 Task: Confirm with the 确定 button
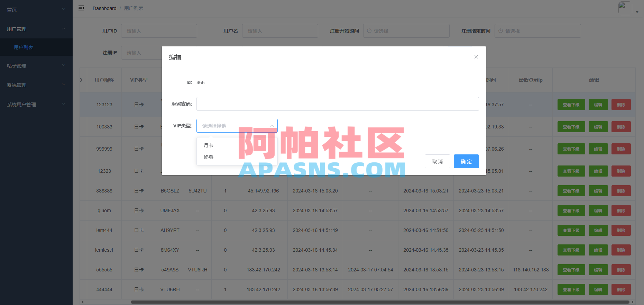(x=466, y=161)
